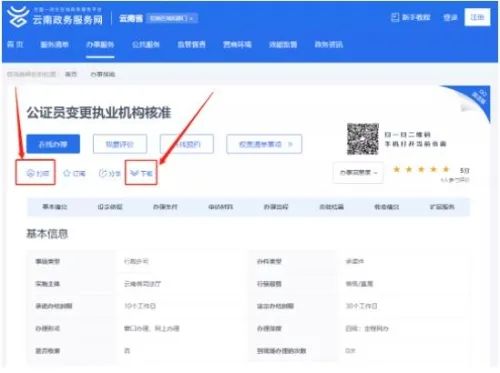The height and width of the screenshot is (373, 500).
Task: Go to 首页 in the blue navigation bar
Action: [15, 44]
